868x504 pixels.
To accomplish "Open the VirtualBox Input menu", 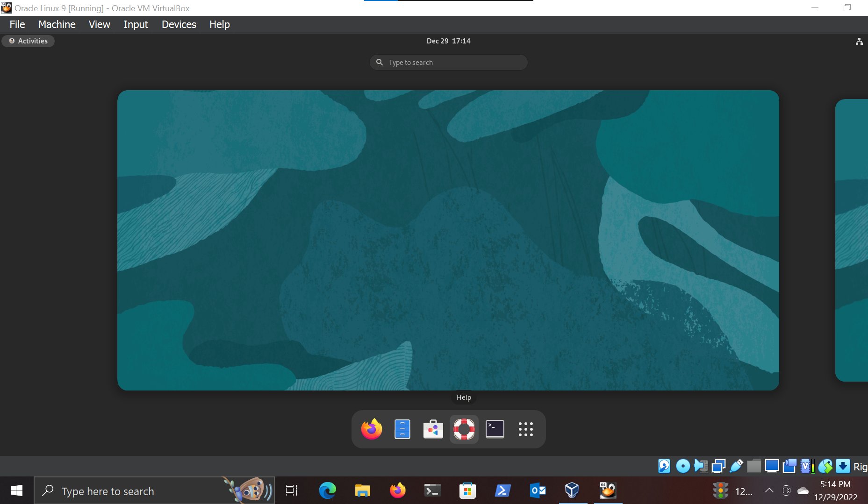I will [136, 24].
